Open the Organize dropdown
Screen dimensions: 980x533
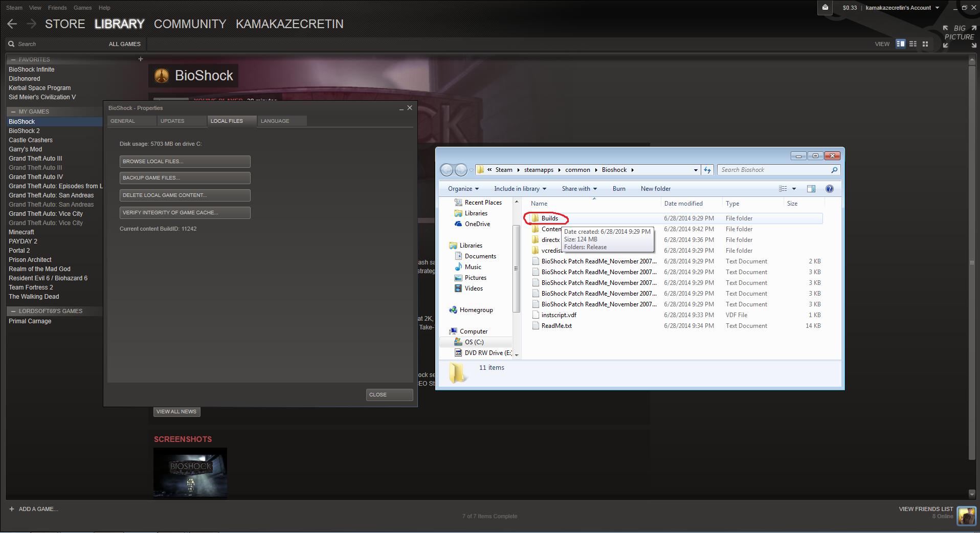point(463,189)
